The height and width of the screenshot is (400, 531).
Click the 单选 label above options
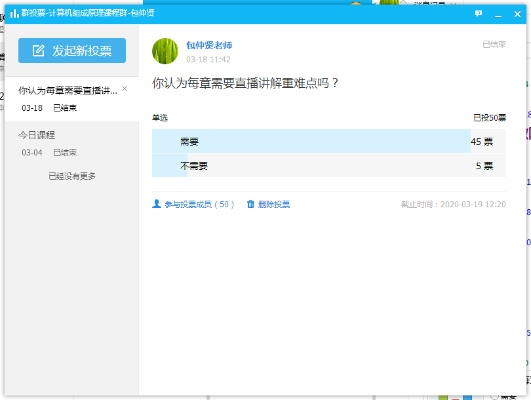click(x=160, y=118)
